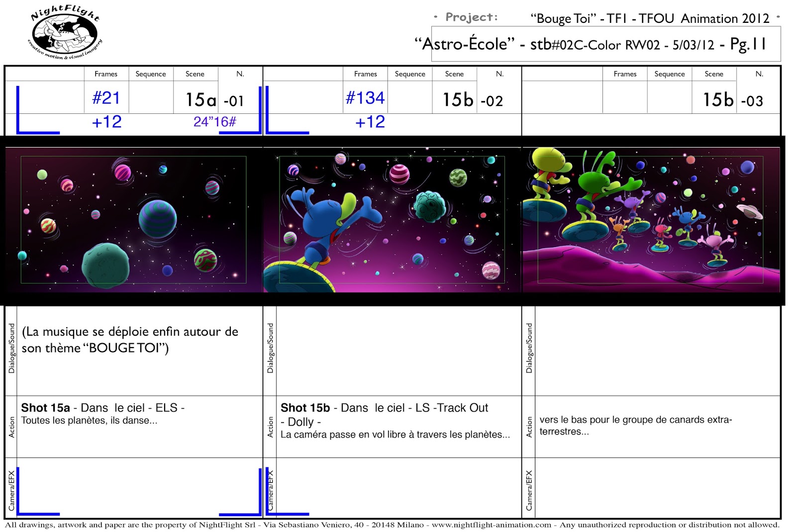Image resolution: width=796 pixels, height=532 pixels.
Task: Select scene number "15a"
Action: tap(201, 100)
